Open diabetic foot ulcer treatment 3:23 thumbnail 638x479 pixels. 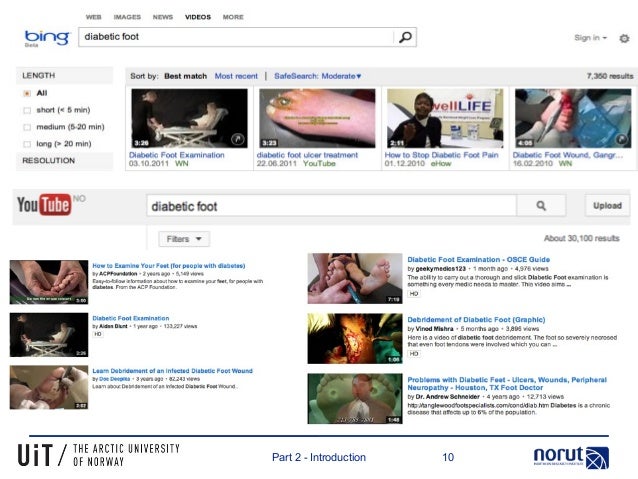pyautogui.click(x=317, y=118)
